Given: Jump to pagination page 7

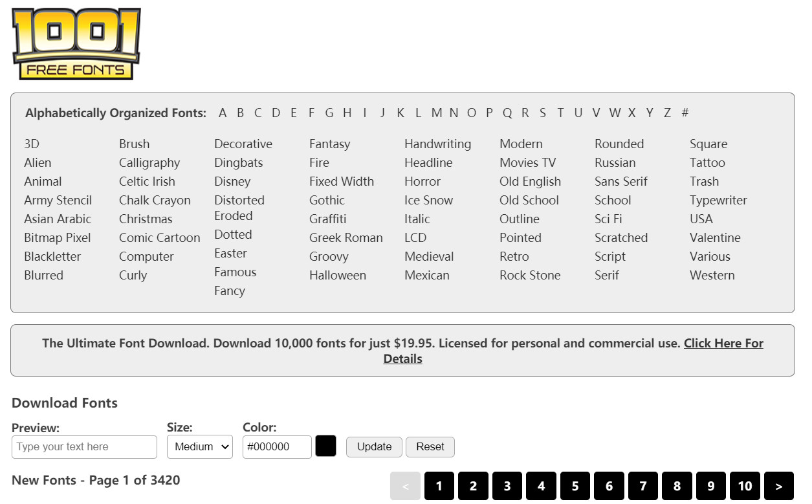Looking at the screenshot, I should pos(643,486).
